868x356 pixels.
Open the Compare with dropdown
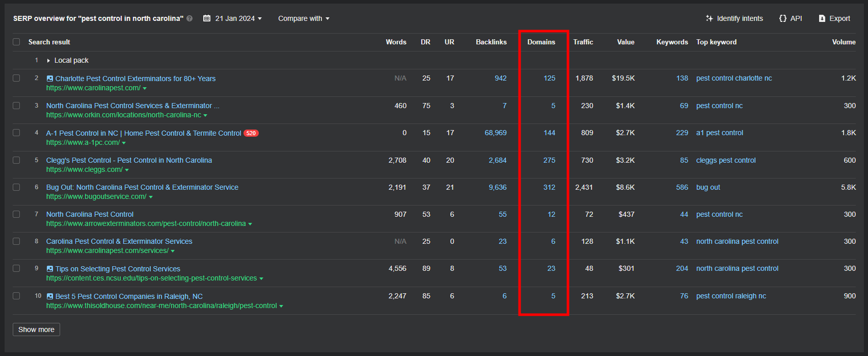[304, 18]
